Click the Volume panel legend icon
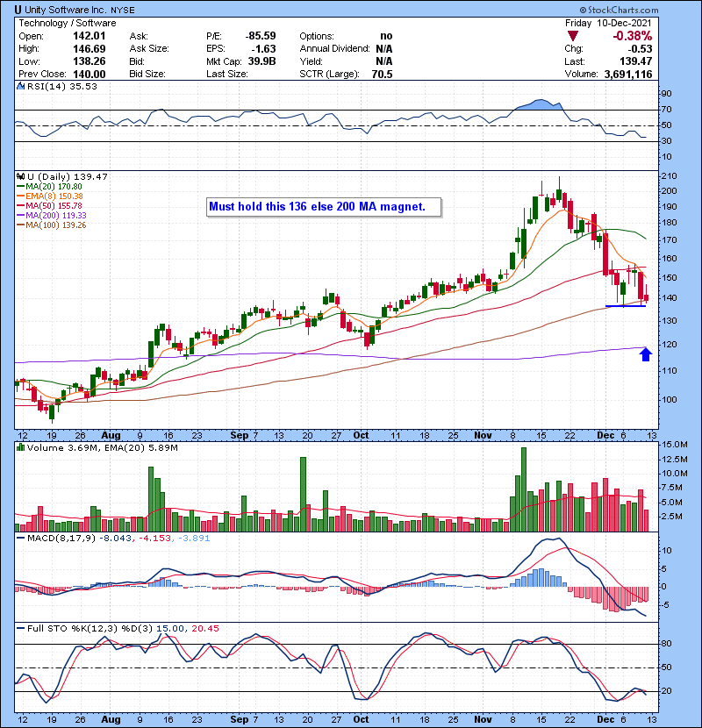 (x=20, y=449)
